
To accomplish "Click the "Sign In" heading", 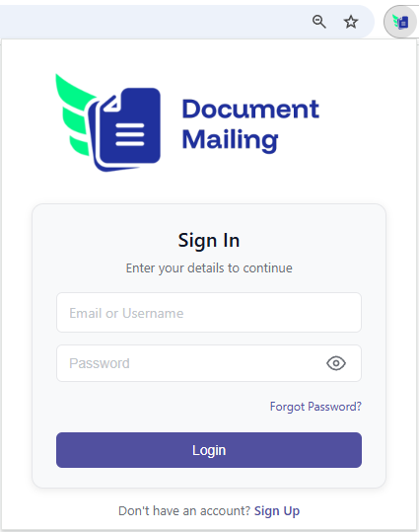I will click(x=209, y=241).
